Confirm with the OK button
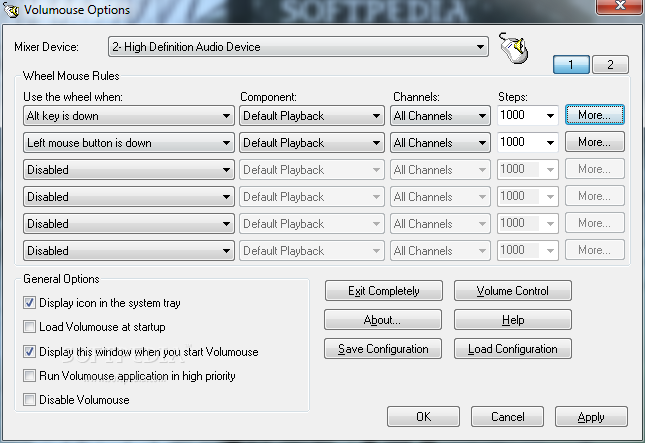 423,417
